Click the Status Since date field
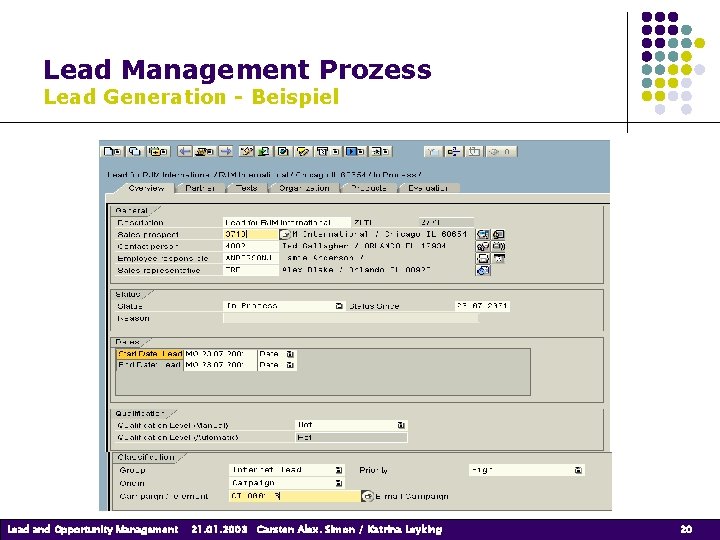The image size is (720, 540). click(x=482, y=306)
